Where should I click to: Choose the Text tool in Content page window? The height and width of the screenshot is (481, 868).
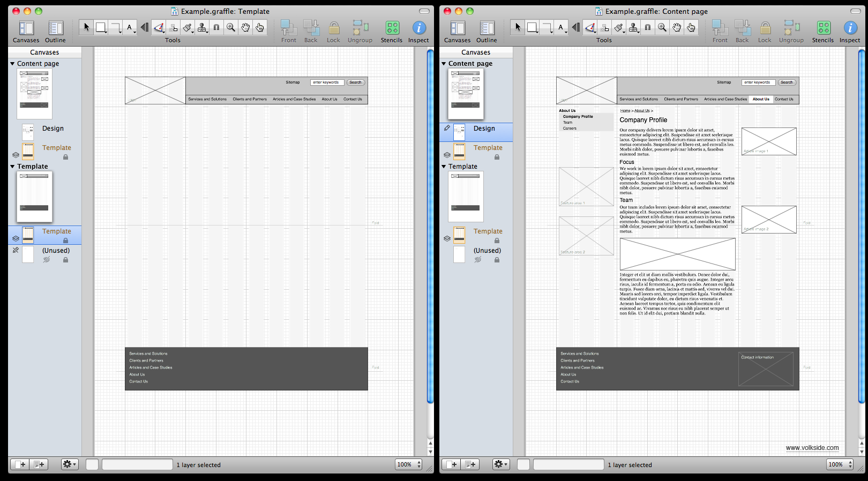coord(561,27)
